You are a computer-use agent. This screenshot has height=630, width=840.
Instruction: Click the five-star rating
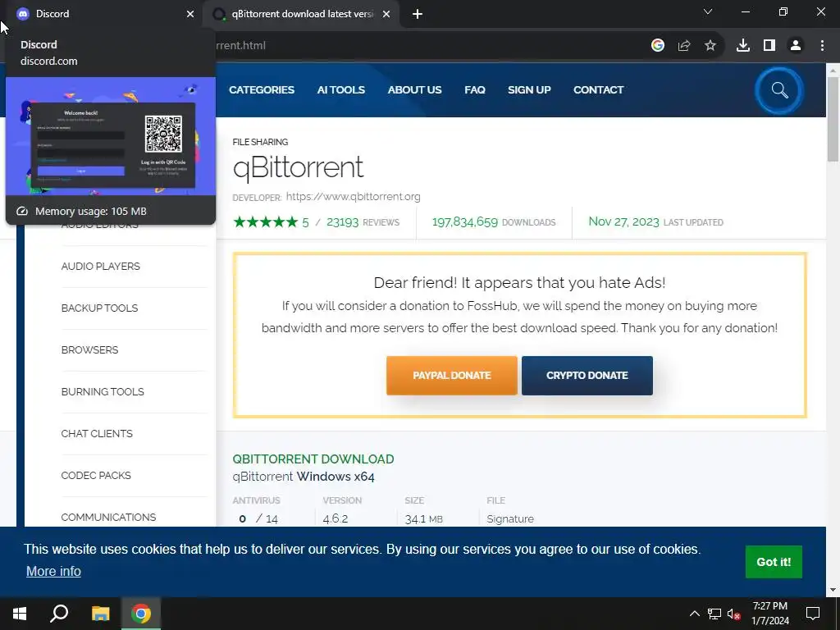(x=266, y=221)
